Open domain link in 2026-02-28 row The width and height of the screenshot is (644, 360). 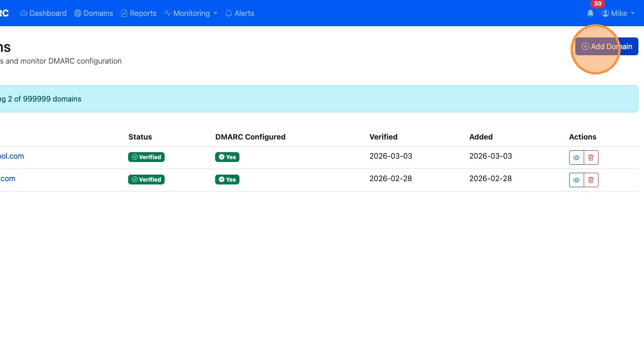click(7, 178)
